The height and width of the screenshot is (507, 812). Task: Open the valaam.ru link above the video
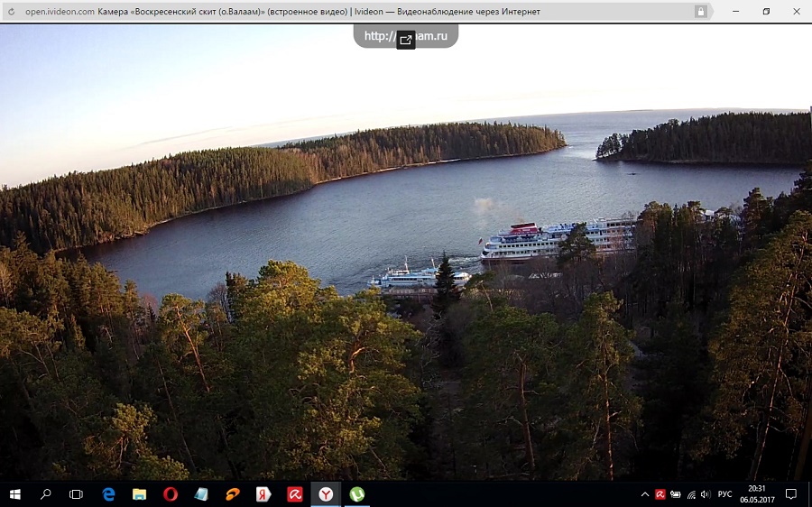[406, 36]
